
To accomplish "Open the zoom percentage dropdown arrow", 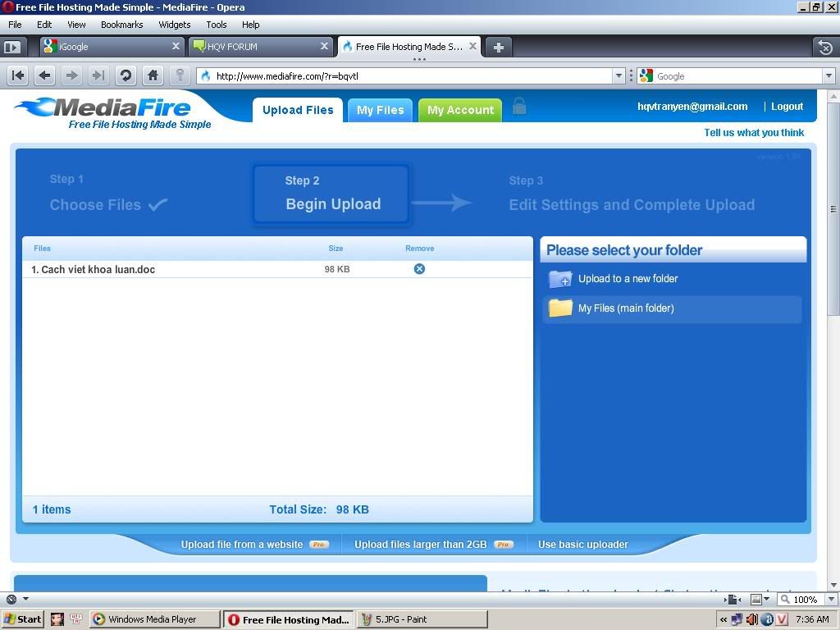I will coord(831,599).
